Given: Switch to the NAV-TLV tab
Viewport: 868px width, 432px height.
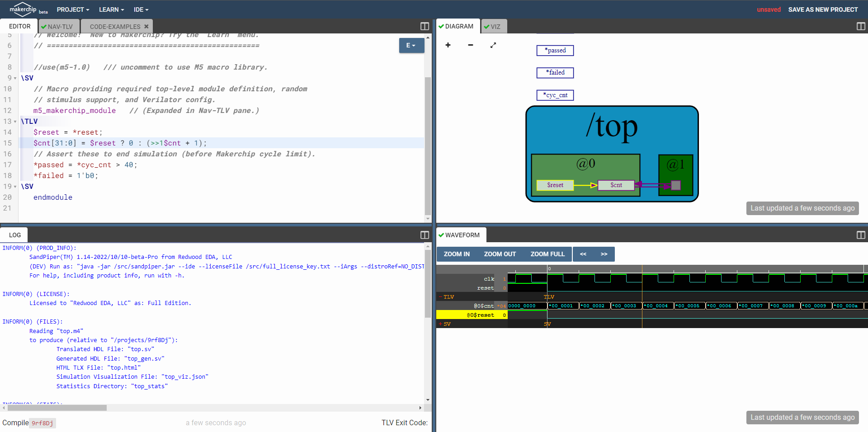Looking at the screenshot, I should pos(59,26).
